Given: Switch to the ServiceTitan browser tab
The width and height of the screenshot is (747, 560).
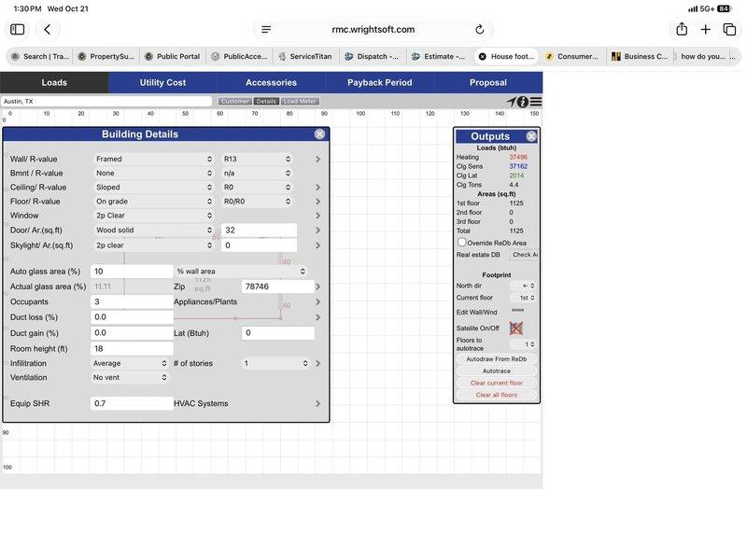Looking at the screenshot, I should pos(306,56).
